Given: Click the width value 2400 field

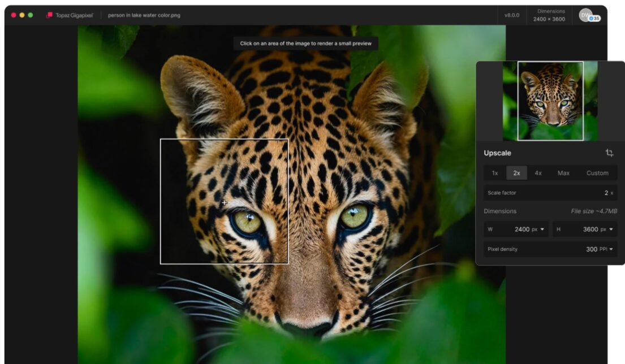Looking at the screenshot, I should pyautogui.click(x=521, y=229).
